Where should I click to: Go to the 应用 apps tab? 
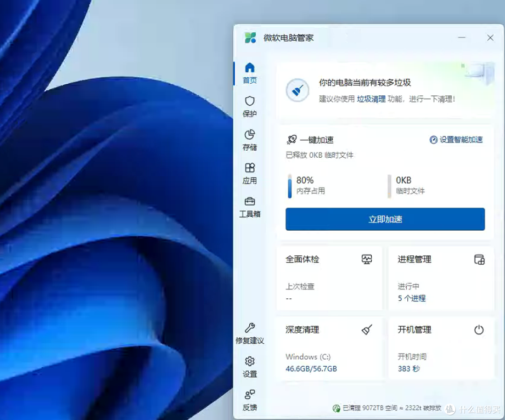[x=250, y=174]
